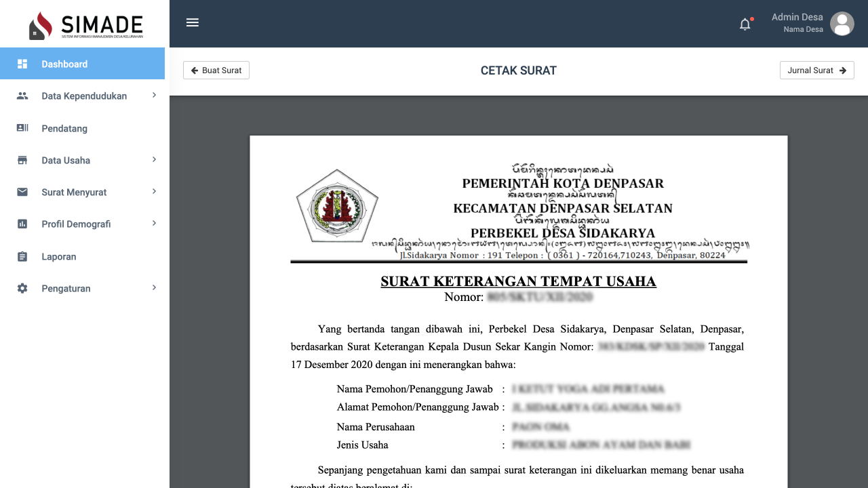Open the Data Usaha menu label
Viewport: 868px width, 488px height.
pyautogui.click(x=66, y=161)
